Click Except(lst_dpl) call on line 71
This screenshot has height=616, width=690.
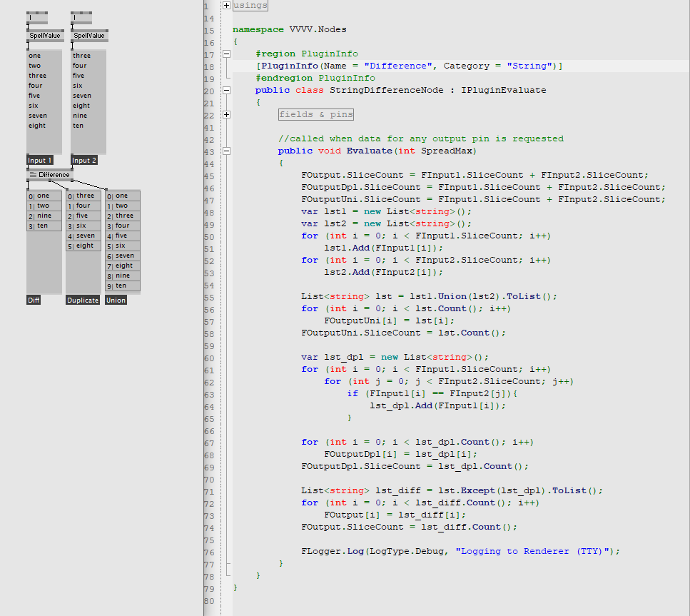point(504,490)
